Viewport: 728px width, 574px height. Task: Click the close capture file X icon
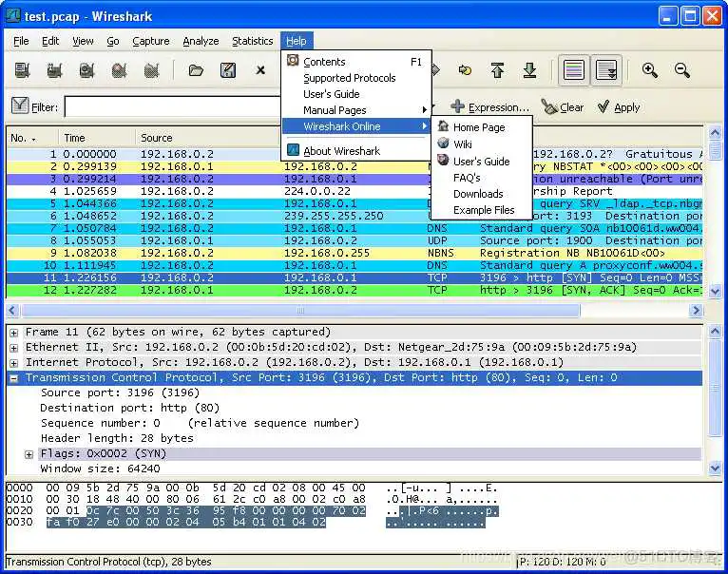[260, 70]
